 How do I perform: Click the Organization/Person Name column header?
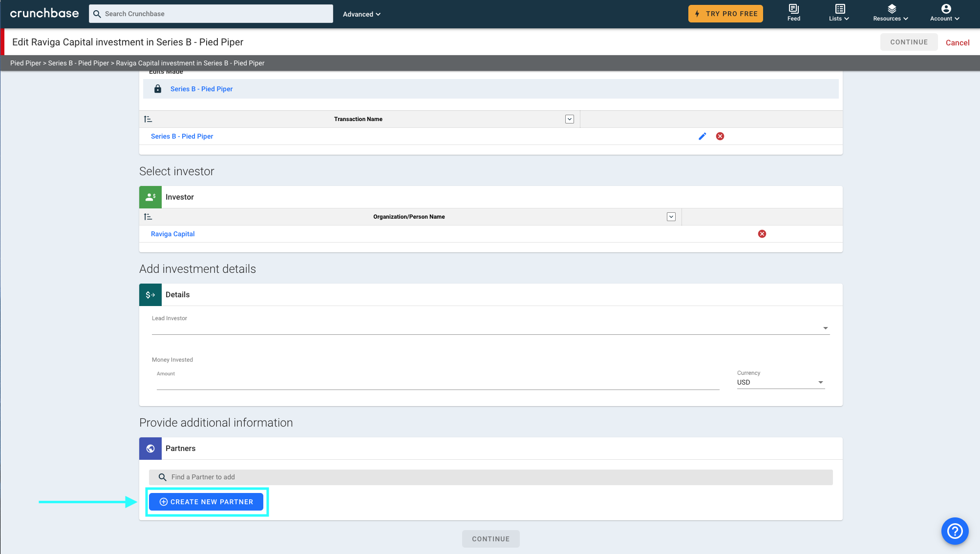409,217
